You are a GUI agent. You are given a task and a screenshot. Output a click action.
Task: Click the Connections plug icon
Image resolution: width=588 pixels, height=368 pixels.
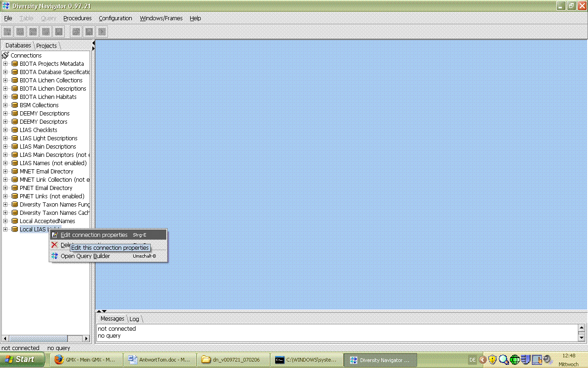tap(6, 55)
